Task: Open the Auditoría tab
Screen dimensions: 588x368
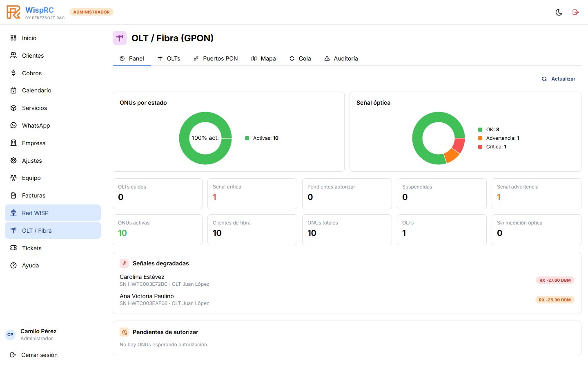Action: pyautogui.click(x=341, y=58)
